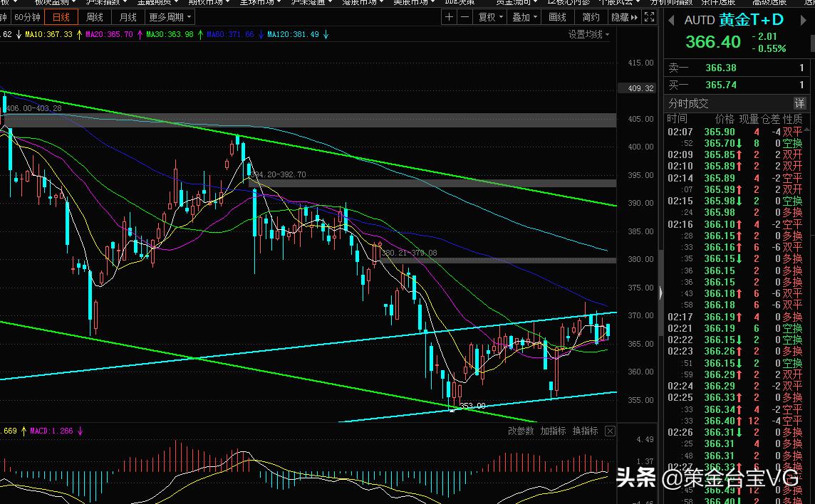Select the 02:21 trade row at 366.19
815x504 pixels.
click(734, 328)
